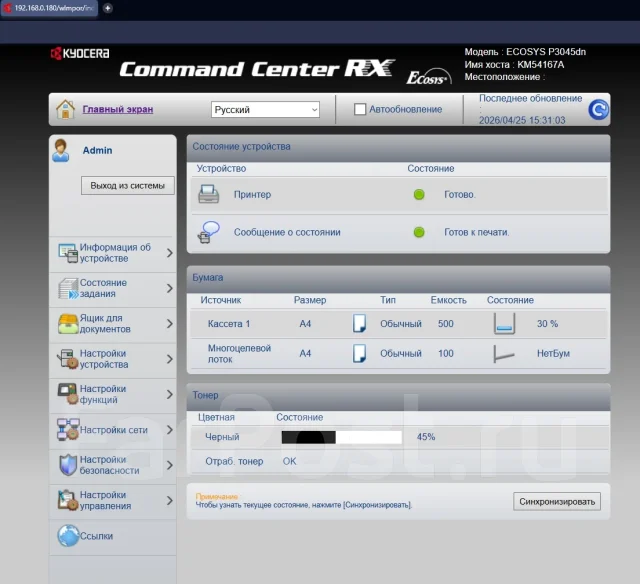Click the Многоцелевой лоток source cell

[239, 354]
